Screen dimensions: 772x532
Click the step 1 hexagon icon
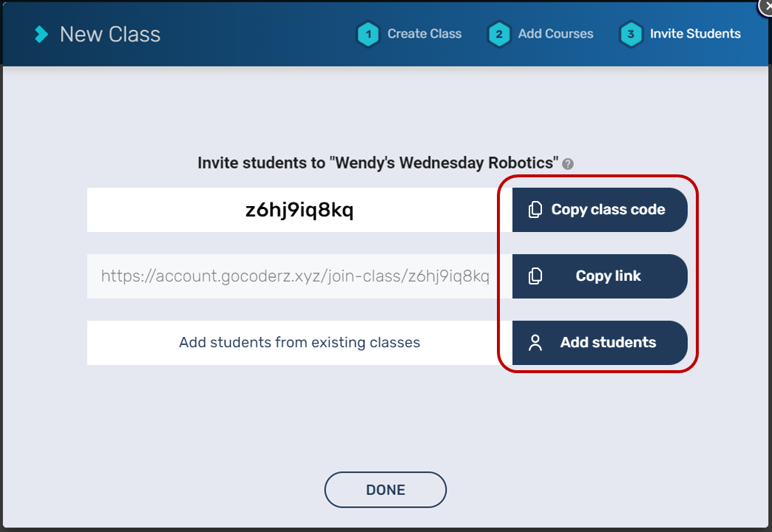[x=368, y=34]
